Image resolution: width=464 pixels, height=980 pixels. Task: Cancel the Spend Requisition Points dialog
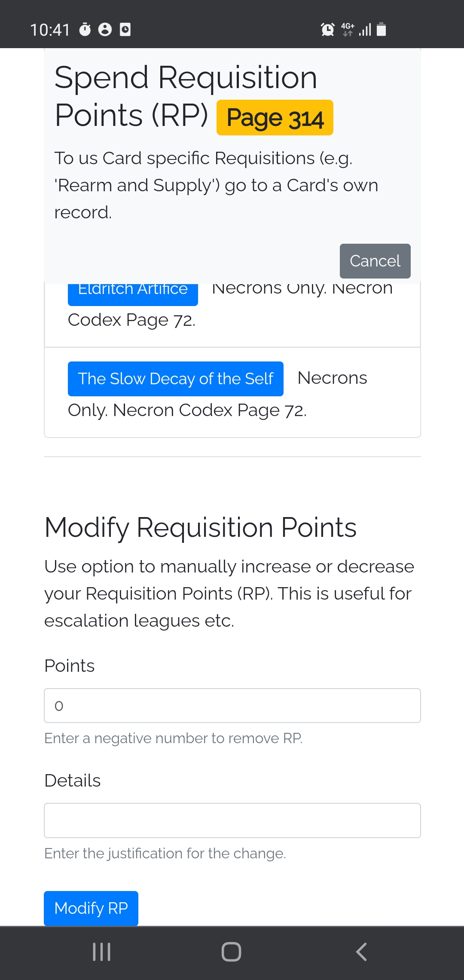[375, 261]
